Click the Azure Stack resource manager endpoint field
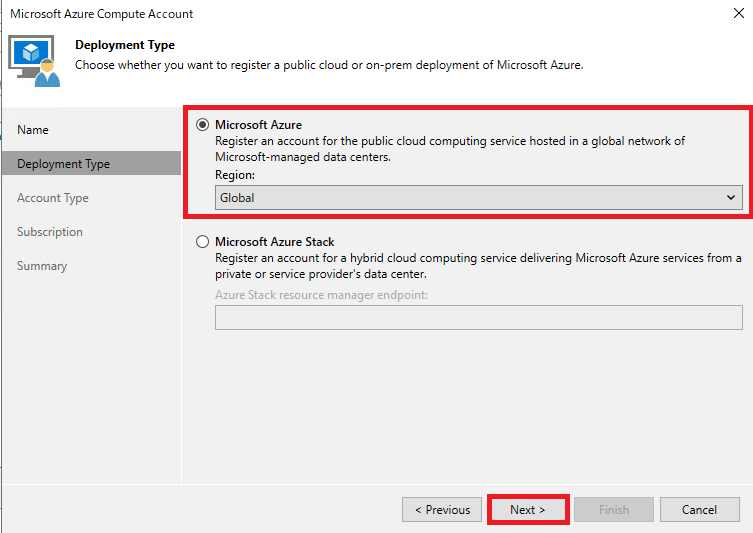 tap(478, 317)
